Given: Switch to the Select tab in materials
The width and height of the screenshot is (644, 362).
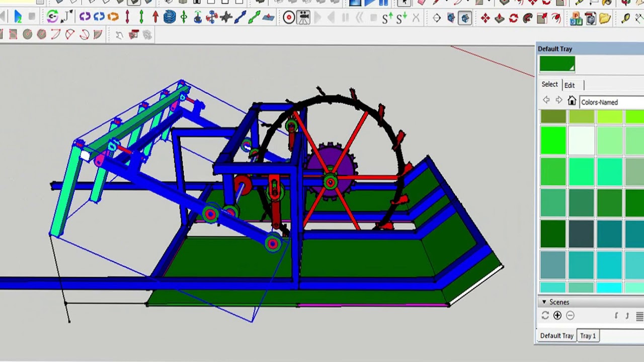Looking at the screenshot, I should tap(549, 84).
